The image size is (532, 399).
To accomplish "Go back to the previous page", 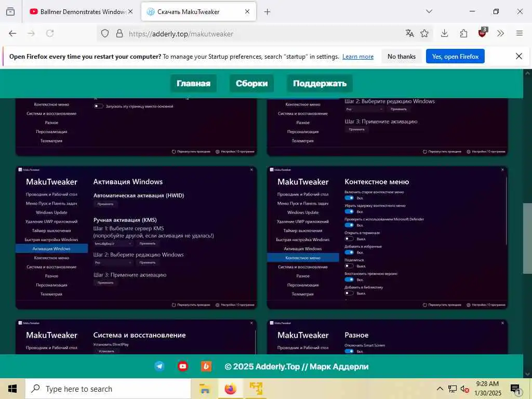I will click(x=12, y=33).
